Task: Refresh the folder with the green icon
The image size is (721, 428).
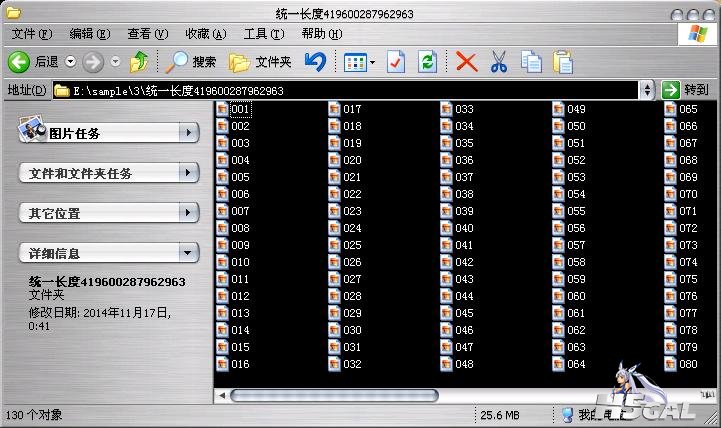Action: click(427, 62)
